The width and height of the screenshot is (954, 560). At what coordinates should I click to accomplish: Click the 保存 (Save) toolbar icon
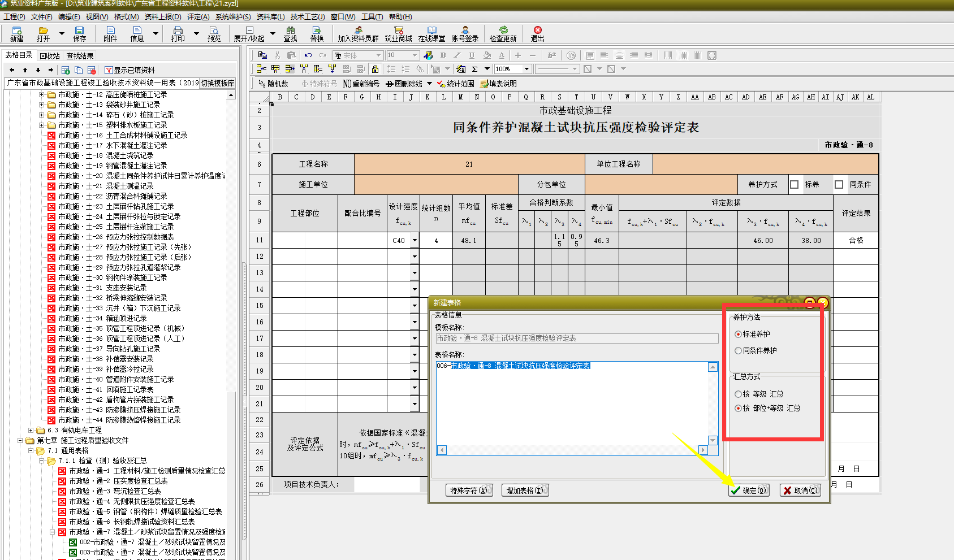(x=79, y=33)
